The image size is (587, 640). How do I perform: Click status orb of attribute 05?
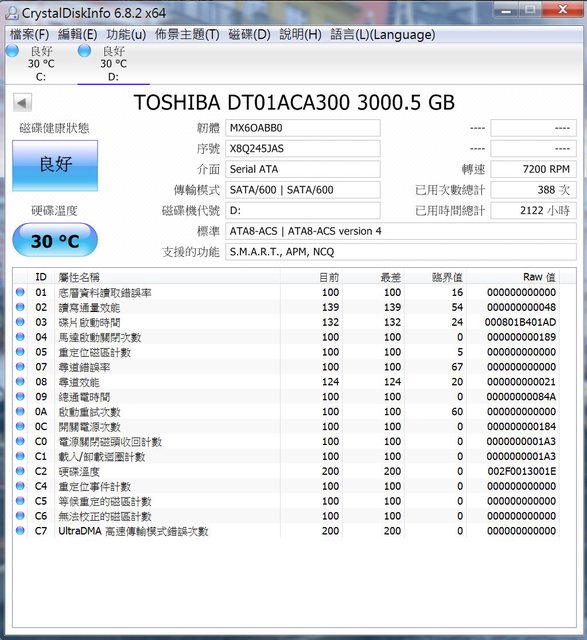20,352
